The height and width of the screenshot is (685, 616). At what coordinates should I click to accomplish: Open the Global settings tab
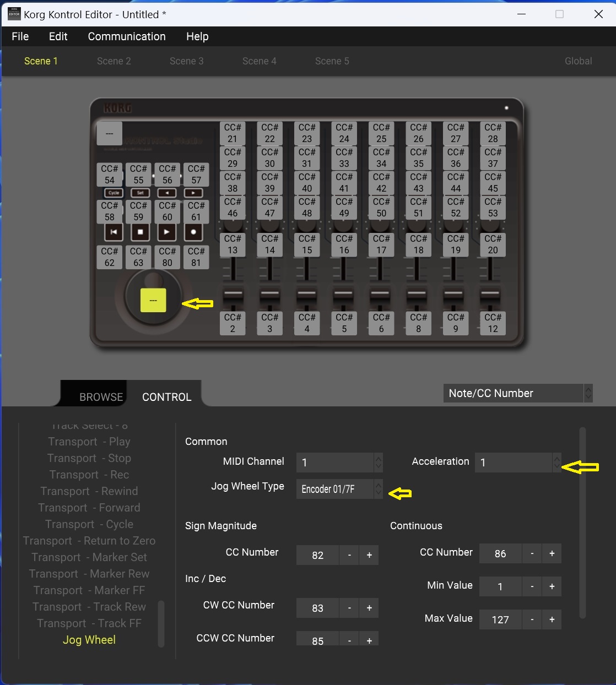[x=579, y=61]
